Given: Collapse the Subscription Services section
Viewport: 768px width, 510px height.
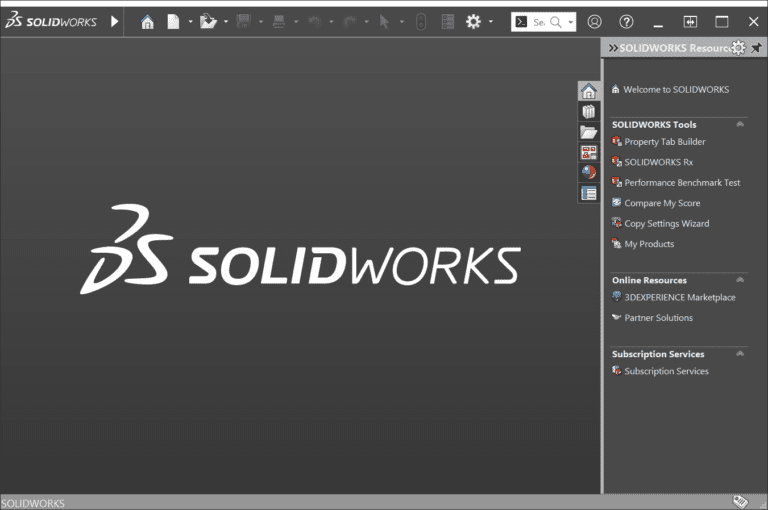Looking at the screenshot, I should [740, 354].
